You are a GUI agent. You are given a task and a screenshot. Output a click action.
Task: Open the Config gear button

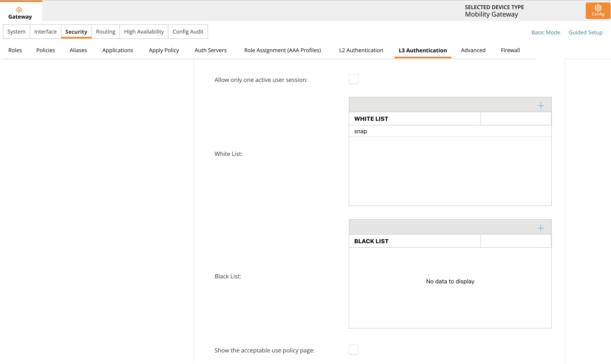click(x=597, y=10)
